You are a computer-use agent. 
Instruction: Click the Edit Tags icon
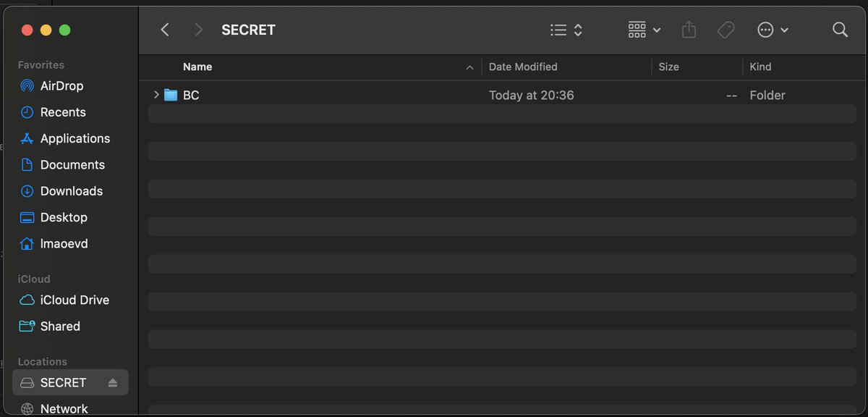[x=726, y=30]
